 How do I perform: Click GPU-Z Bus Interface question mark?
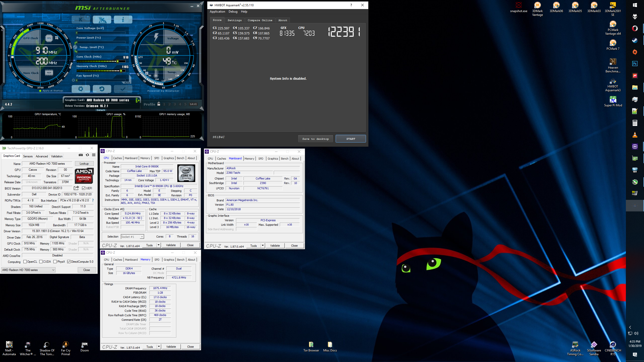point(93,200)
